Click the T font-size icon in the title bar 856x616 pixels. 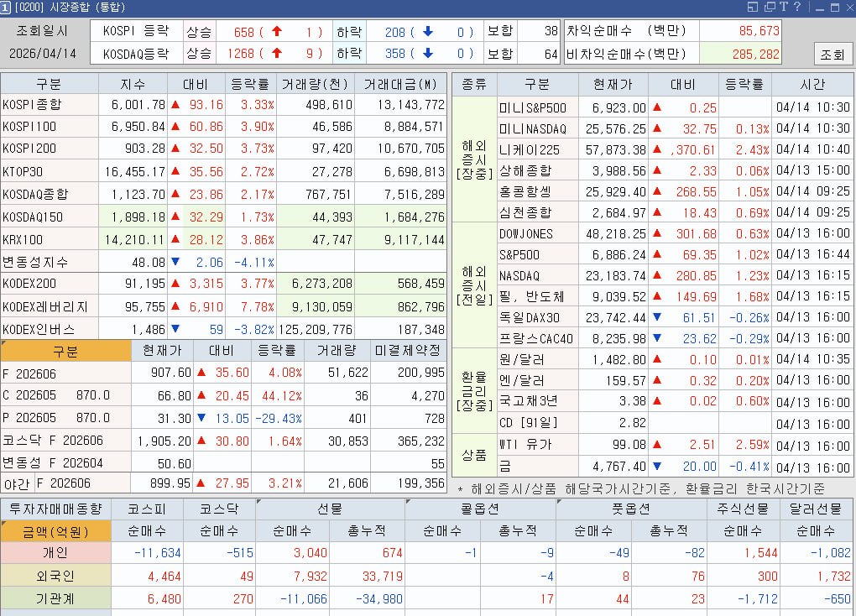click(x=784, y=7)
